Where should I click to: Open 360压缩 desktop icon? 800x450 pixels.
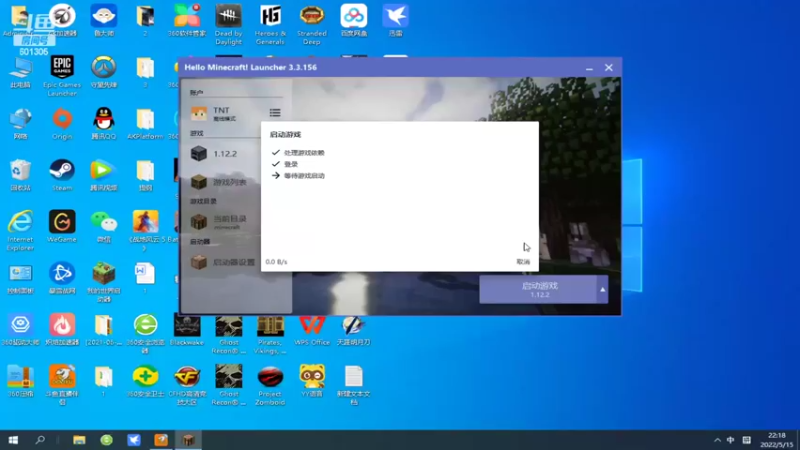pyautogui.click(x=20, y=381)
